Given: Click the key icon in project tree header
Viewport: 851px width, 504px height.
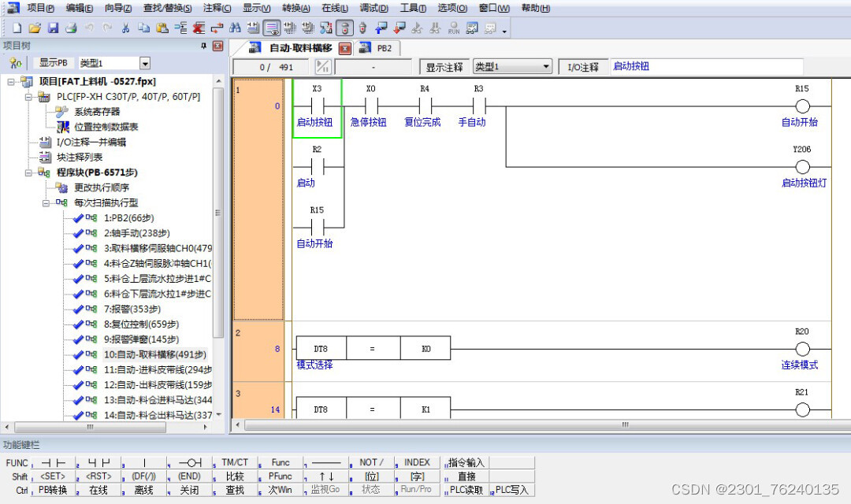Looking at the screenshot, I should pos(16,64).
